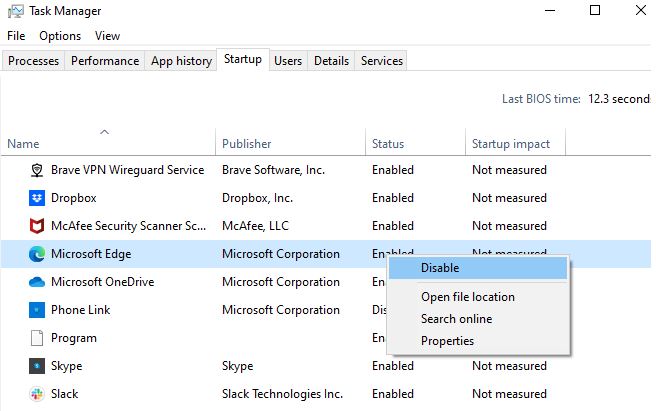Minimize the Task Manager window
Screen dimensions: 656x411
click(550, 10)
